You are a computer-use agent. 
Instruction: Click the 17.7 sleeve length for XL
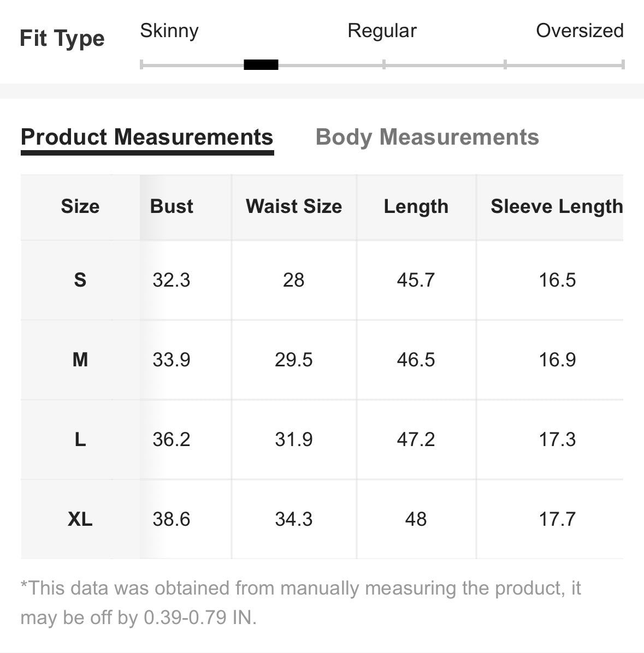(557, 519)
